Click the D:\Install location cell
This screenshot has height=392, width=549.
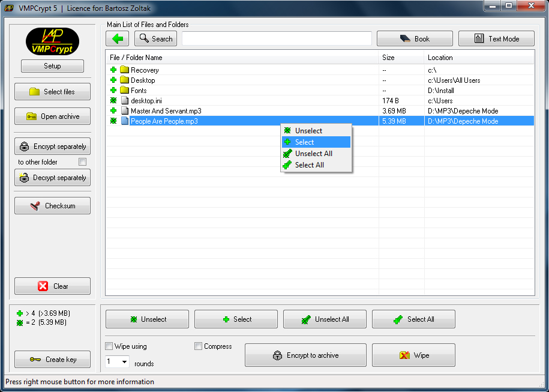click(x=441, y=91)
